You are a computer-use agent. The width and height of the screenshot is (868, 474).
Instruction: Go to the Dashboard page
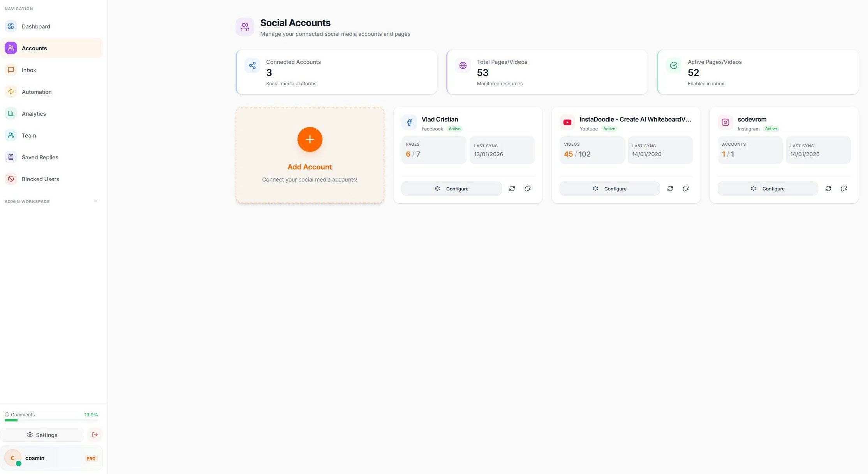pyautogui.click(x=36, y=26)
